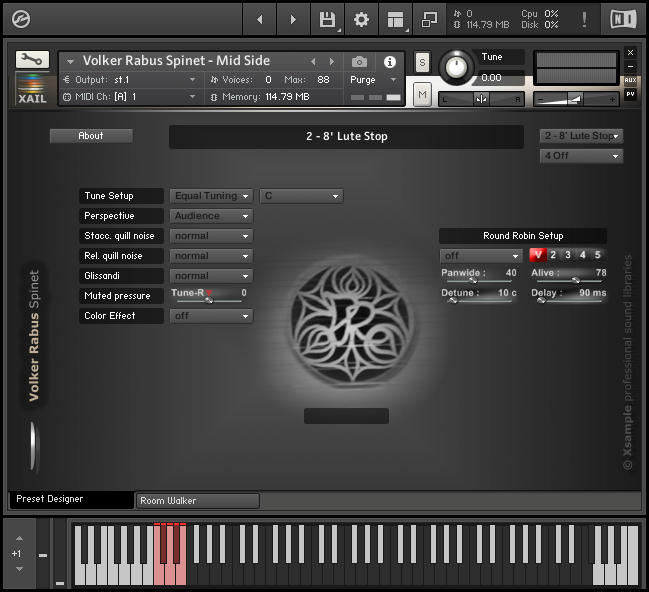
Task: Click the snapshot camera icon
Action: tap(359, 62)
